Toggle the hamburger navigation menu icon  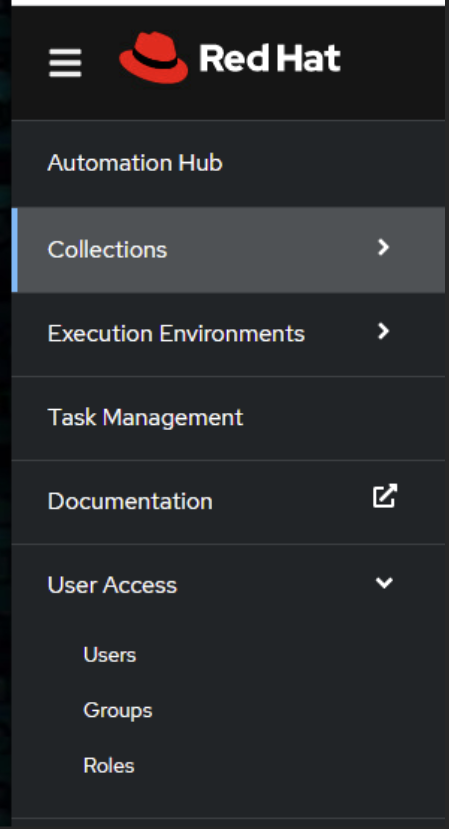coord(65,63)
